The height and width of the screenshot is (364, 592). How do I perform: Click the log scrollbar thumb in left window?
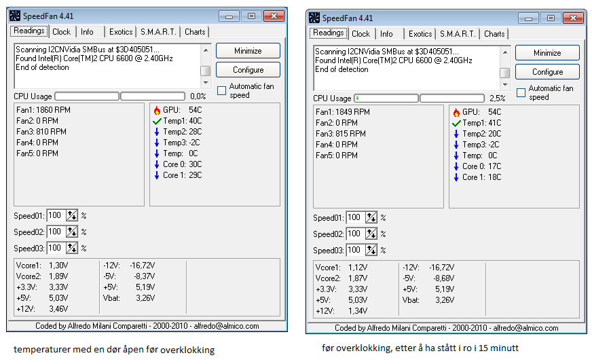pos(206,71)
